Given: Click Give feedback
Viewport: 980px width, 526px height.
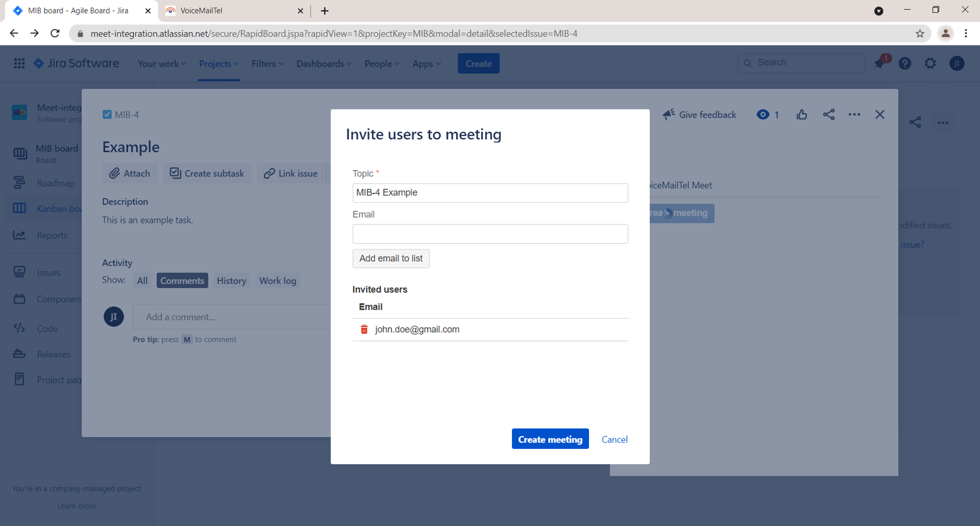Looking at the screenshot, I should point(699,115).
